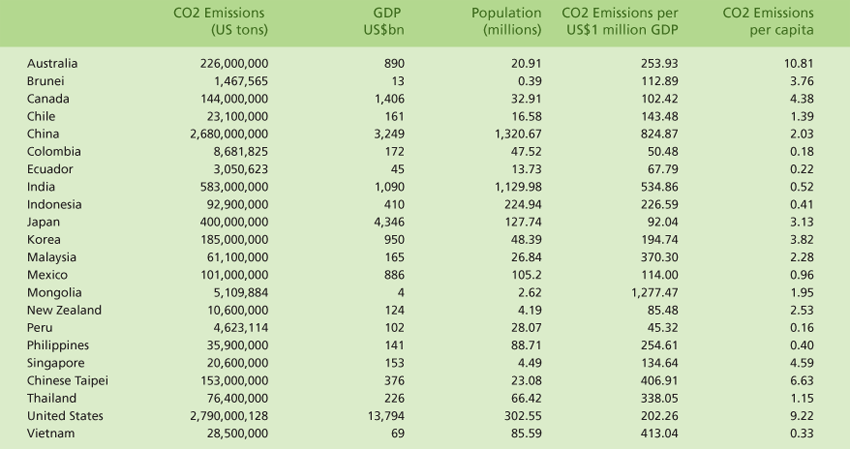
Task: Select the Chinese Taipei row label
Action: click(x=68, y=381)
